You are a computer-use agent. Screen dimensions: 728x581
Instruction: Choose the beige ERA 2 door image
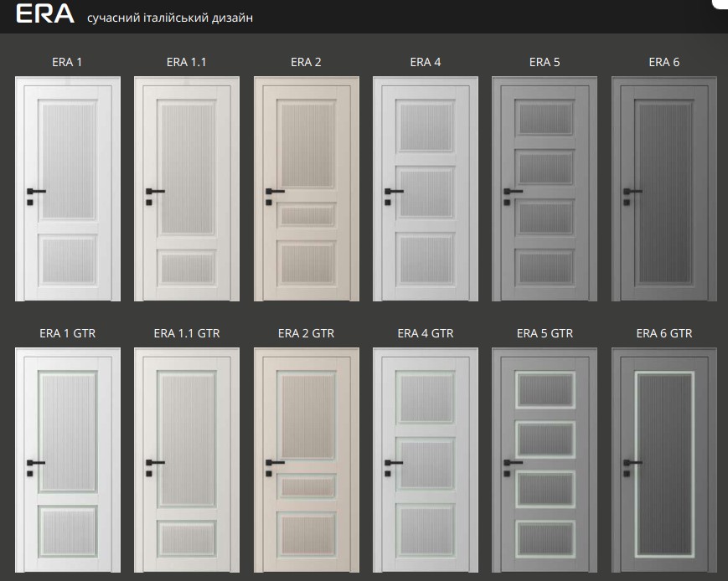pos(307,188)
